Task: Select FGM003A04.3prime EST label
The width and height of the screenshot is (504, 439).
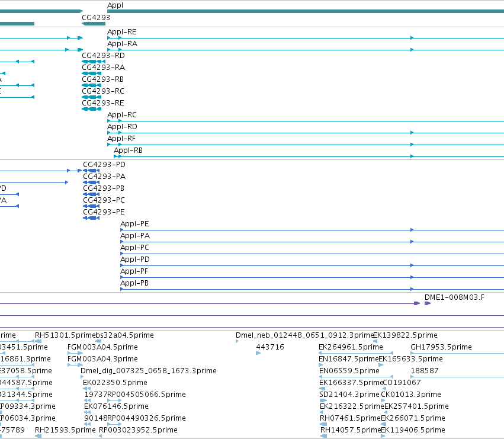Action: [102, 359]
